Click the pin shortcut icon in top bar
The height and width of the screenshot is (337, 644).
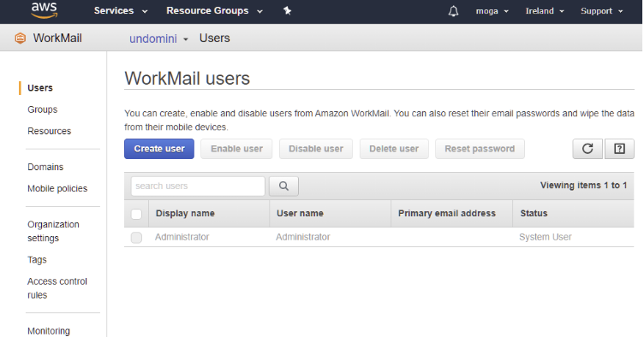pyautogui.click(x=287, y=10)
